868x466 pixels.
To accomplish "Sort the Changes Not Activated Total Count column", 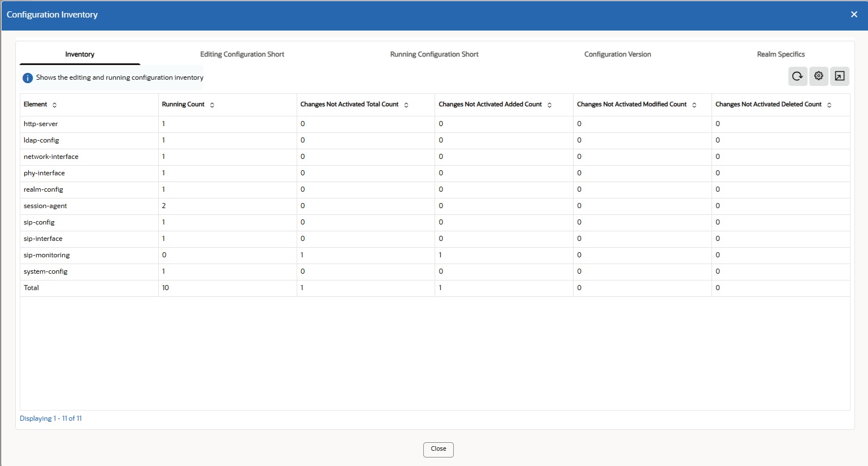I will (x=406, y=105).
